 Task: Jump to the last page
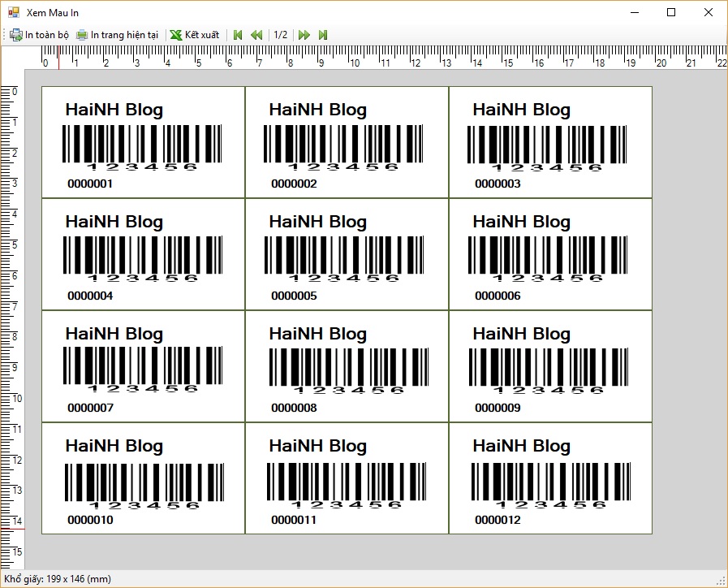[x=323, y=35]
